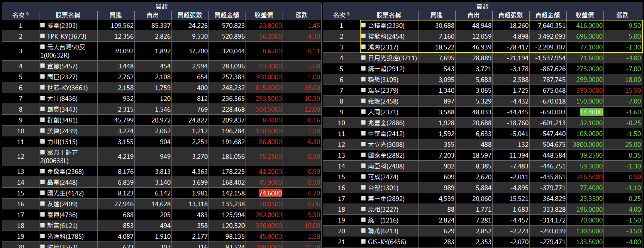
Task: Open stock 台塑(1301)
Action: click(383, 188)
